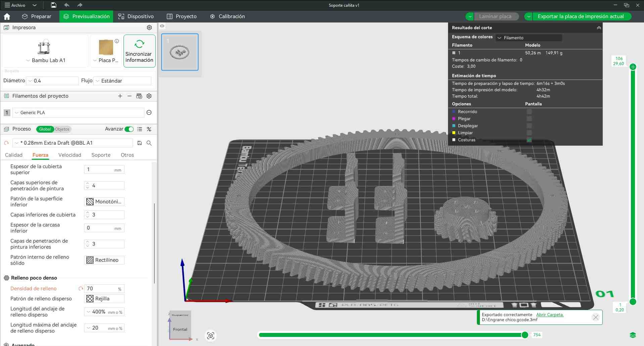The image size is (644, 346).
Task: Select the Objetos process mode
Action: coord(62,129)
